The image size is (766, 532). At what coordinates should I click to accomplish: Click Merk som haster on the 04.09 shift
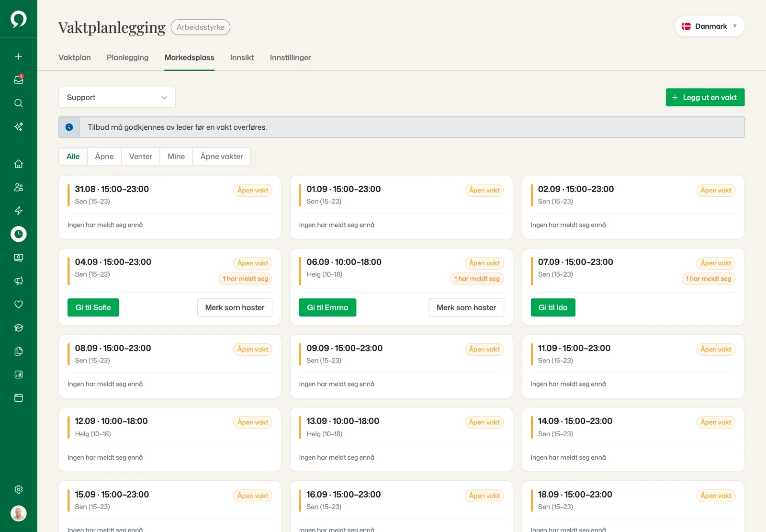235,307
